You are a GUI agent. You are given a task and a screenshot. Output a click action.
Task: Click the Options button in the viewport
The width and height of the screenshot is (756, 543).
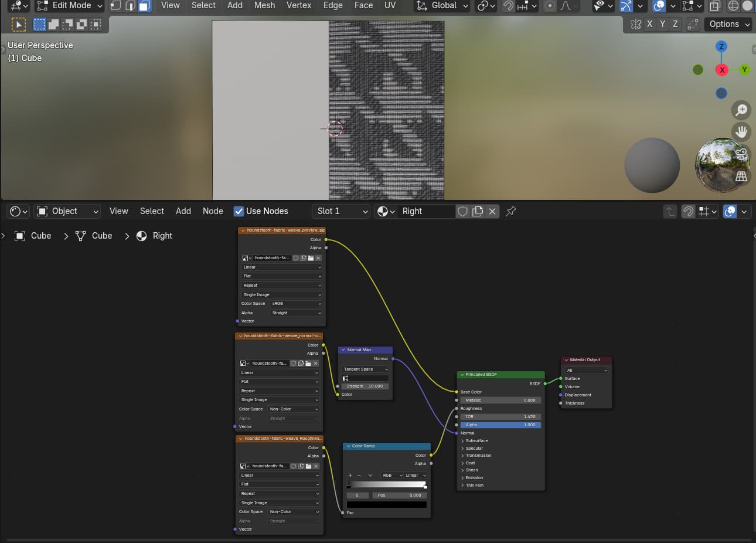click(728, 24)
